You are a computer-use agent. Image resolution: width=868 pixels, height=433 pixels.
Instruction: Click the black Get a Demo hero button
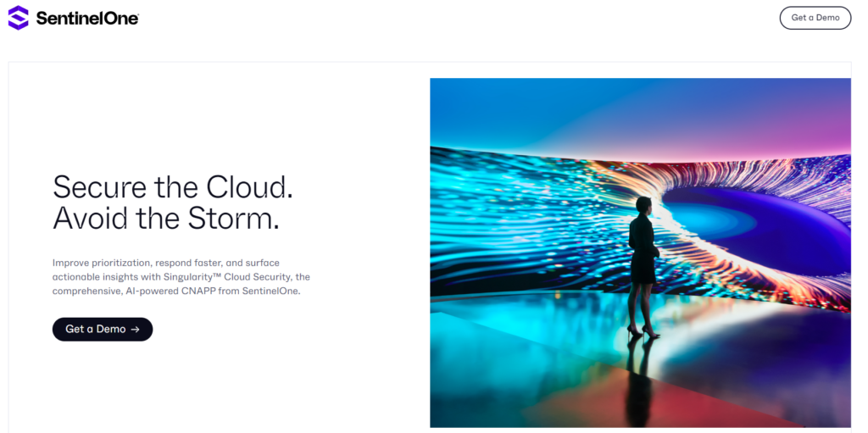click(x=102, y=329)
